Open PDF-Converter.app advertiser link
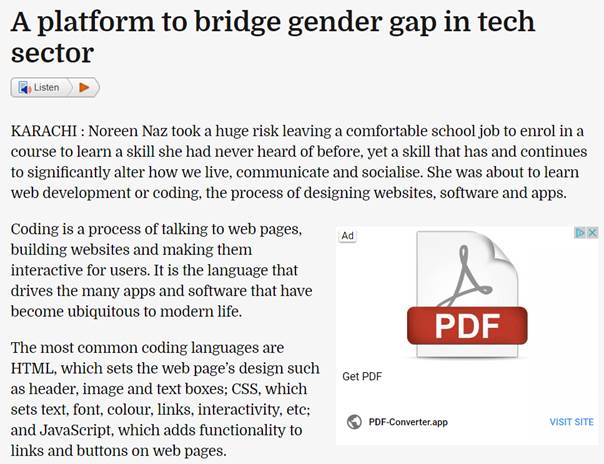604x464 pixels. (x=408, y=422)
